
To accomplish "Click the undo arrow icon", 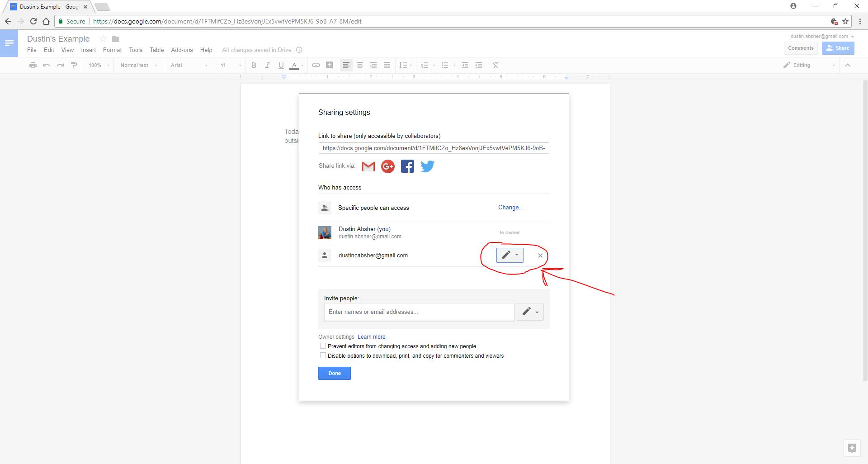I will click(46, 65).
